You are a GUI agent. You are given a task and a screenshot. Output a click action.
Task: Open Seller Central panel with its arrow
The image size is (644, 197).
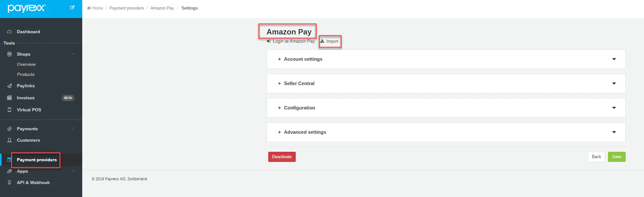[x=614, y=83]
